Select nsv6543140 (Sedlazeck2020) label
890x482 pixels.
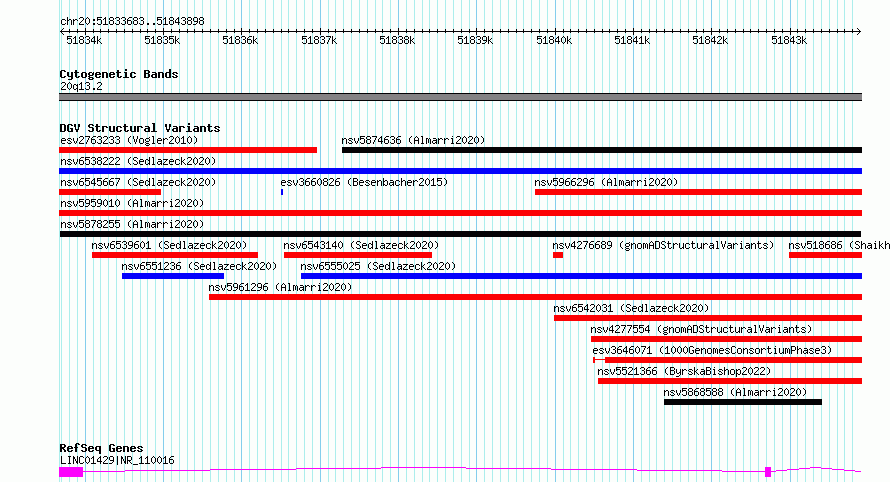pos(362,245)
